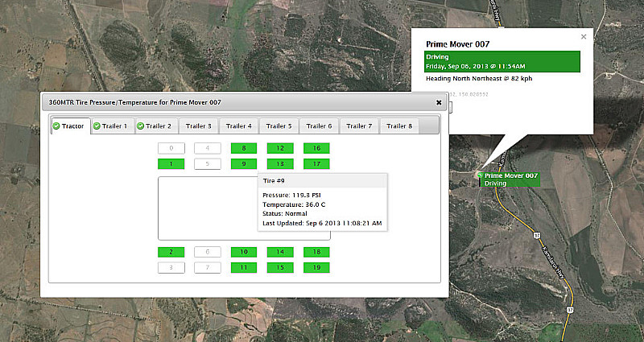The image size is (644, 342).
Task: Show the Trailer 4 tab
Action: pyautogui.click(x=238, y=126)
